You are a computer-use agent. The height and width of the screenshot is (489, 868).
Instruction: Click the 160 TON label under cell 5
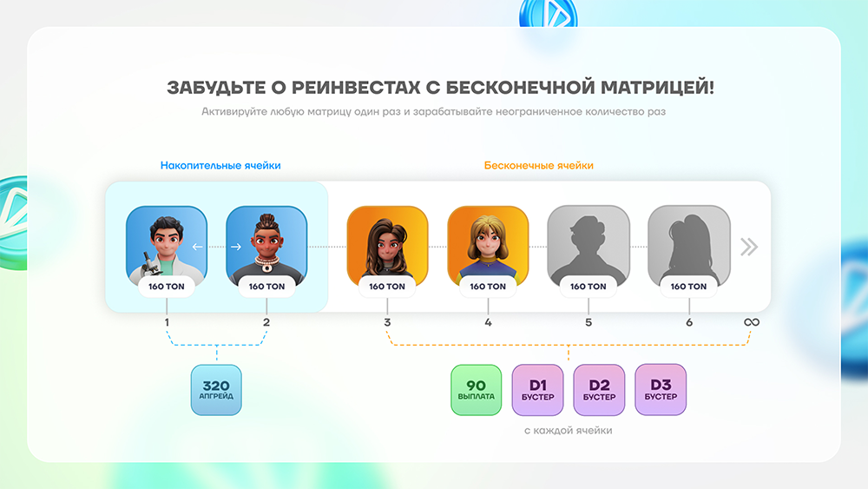(x=589, y=287)
